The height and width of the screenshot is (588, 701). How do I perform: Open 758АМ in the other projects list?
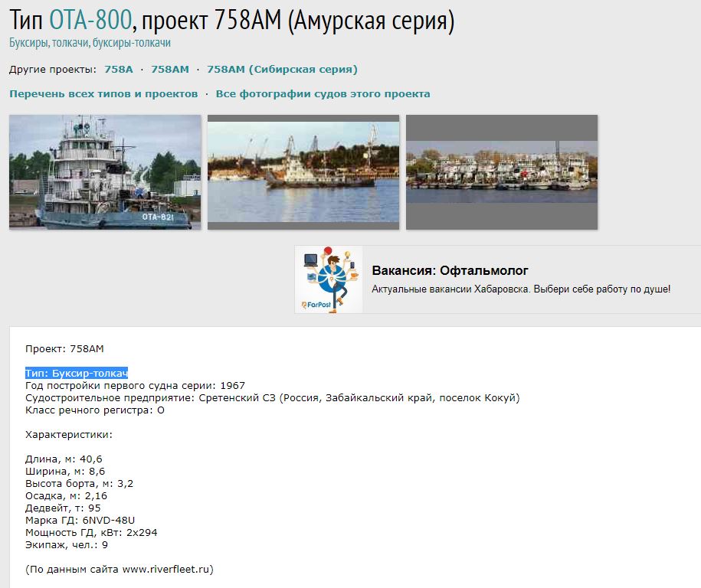coord(169,70)
